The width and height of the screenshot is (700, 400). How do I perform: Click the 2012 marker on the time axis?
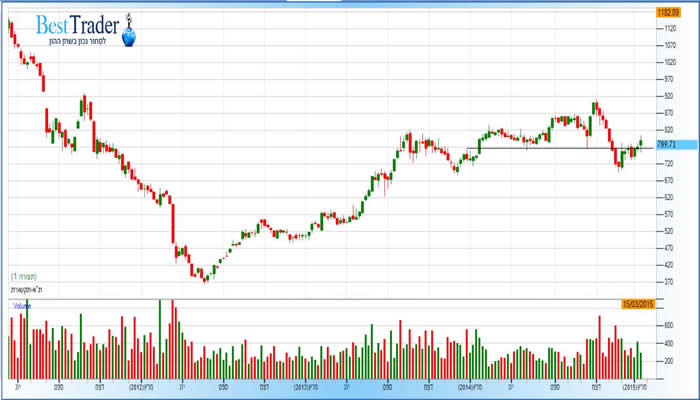(x=136, y=385)
